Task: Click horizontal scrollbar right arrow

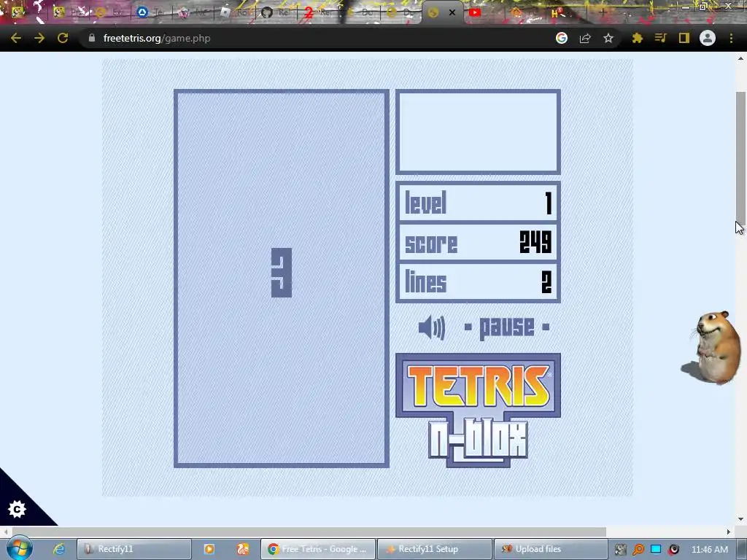Action: pos(729,532)
